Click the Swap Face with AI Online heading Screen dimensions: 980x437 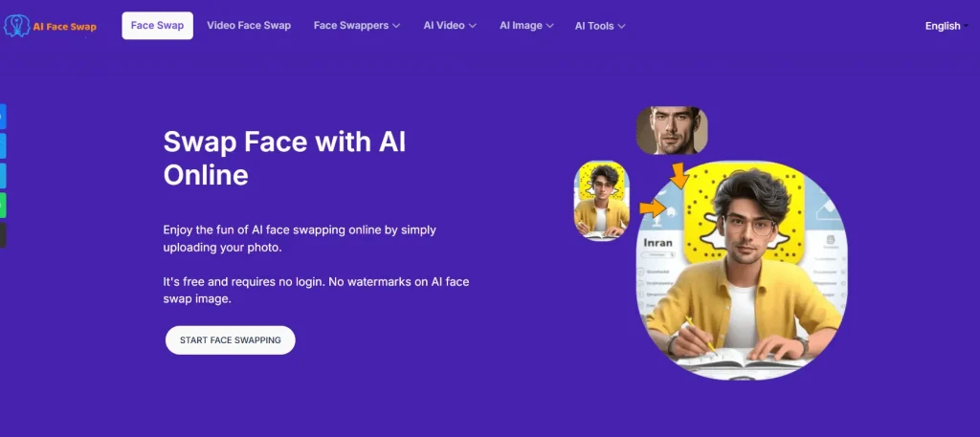(x=284, y=159)
